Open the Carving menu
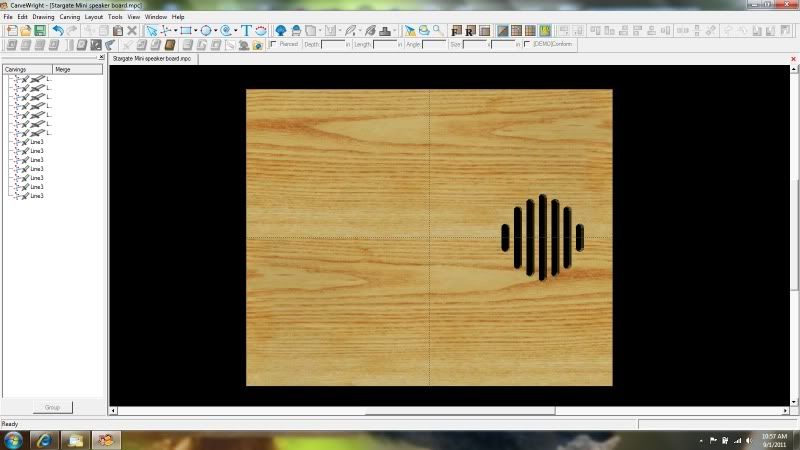The width and height of the screenshot is (800, 450). click(x=70, y=17)
